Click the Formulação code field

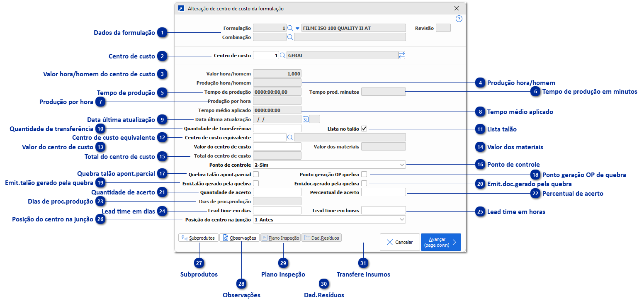click(270, 28)
